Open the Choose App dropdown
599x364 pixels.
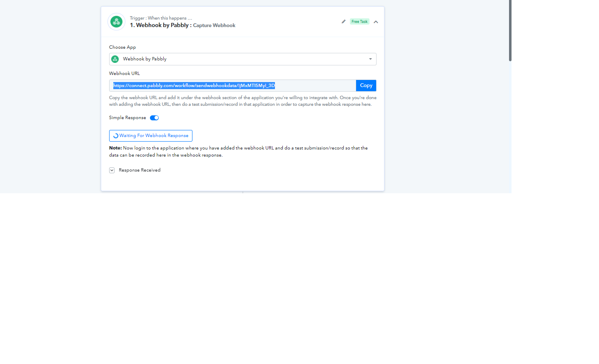[243, 59]
